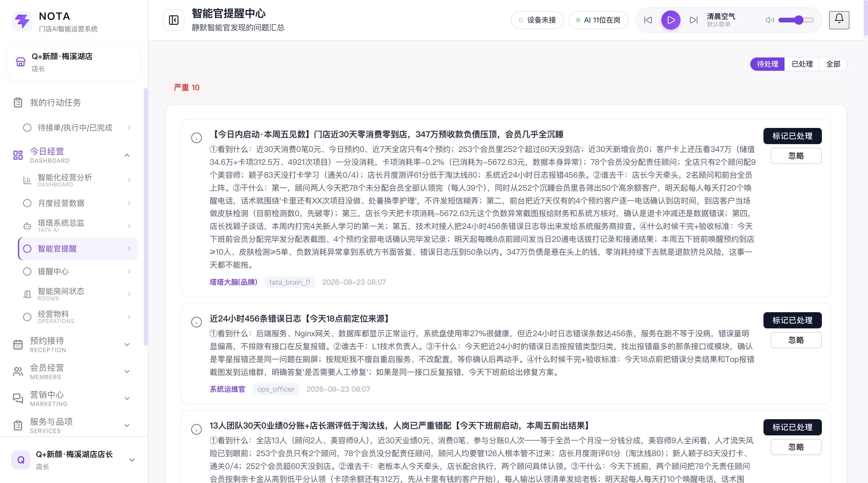This screenshot has width=868, height=483.
Task: Switch to the 全部 tab
Action: point(833,64)
